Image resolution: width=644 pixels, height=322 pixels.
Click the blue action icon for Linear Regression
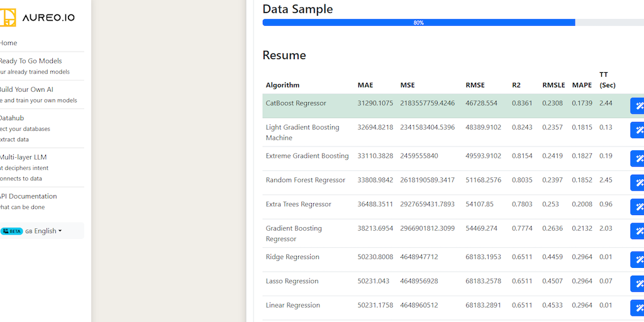(x=638, y=308)
